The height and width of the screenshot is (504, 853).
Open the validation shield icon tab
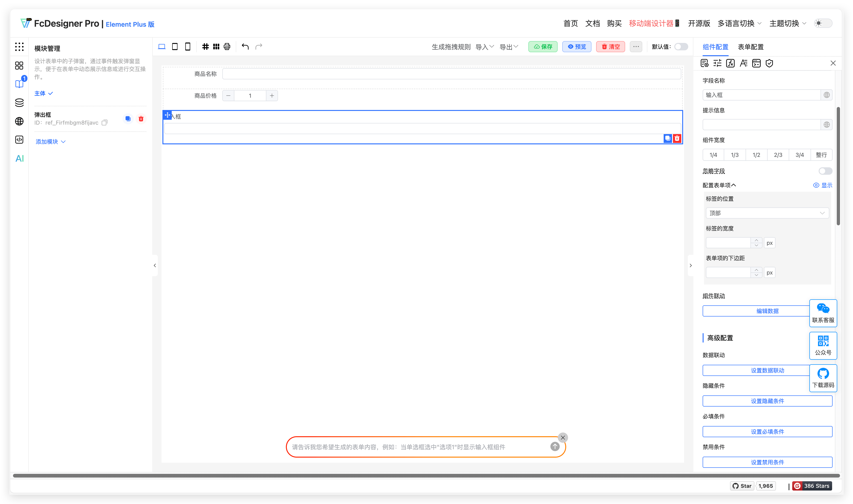click(769, 63)
